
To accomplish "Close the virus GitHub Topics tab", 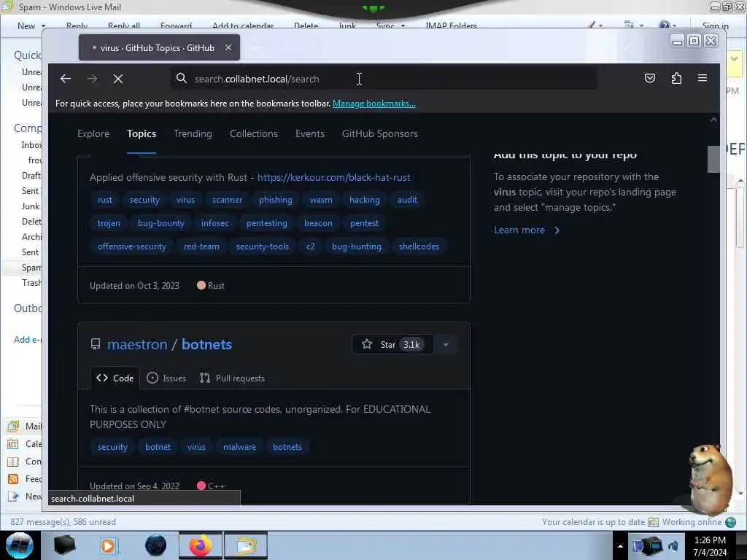I will click(228, 47).
